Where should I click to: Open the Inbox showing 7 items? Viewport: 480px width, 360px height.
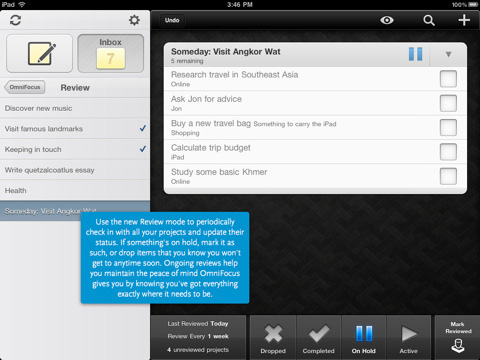tap(111, 53)
